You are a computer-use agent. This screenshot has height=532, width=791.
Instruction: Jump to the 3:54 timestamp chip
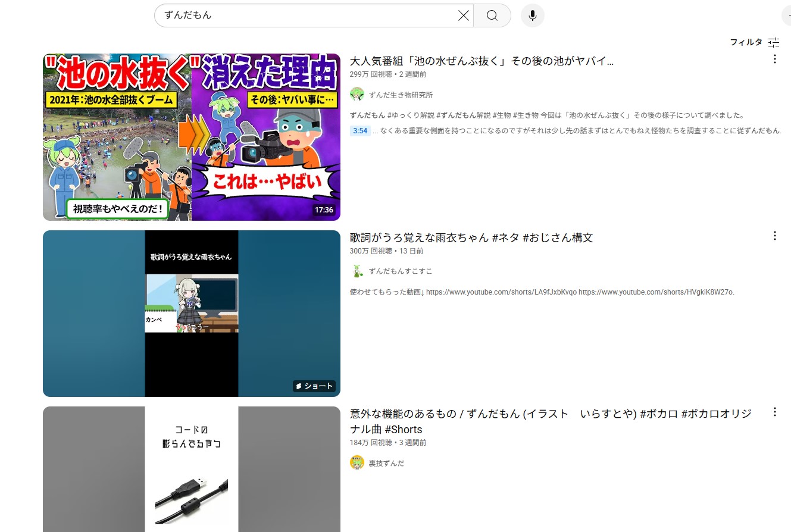click(x=360, y=130)
